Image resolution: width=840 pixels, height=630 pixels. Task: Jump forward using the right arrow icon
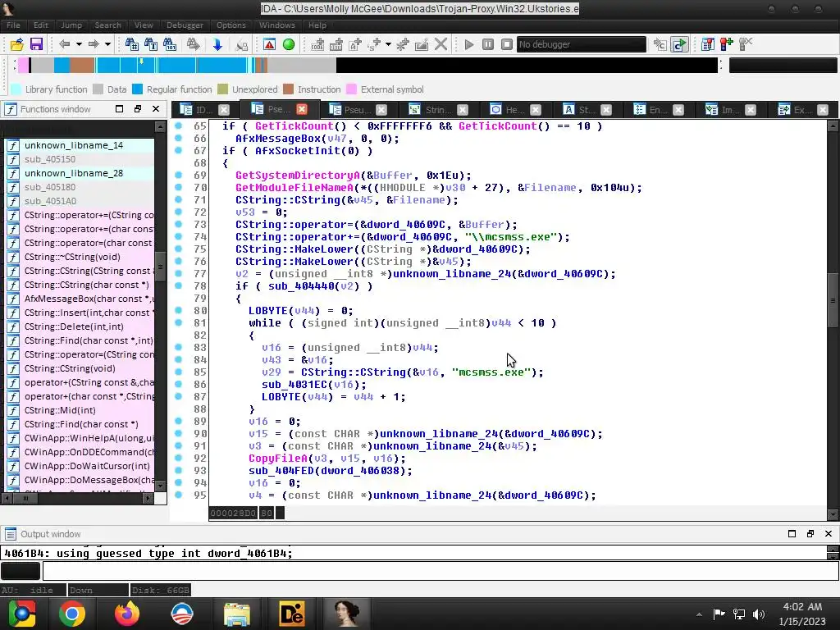point(94,44)
